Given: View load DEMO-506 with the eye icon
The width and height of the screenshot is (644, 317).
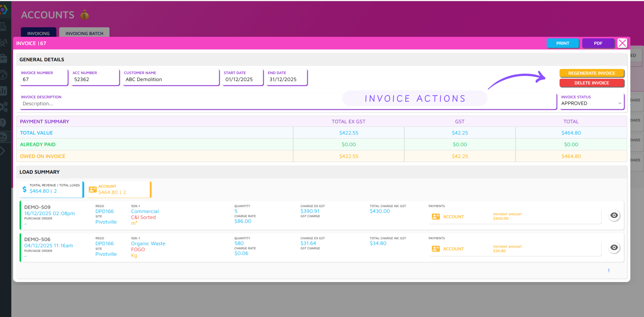Looking at the screenshot, I should coord(614,247).
